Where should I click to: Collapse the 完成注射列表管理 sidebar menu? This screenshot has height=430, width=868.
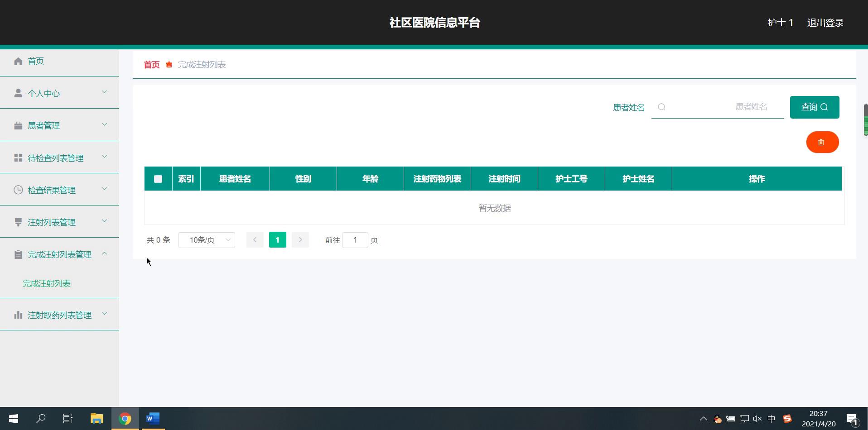click(x=59, y=254)
